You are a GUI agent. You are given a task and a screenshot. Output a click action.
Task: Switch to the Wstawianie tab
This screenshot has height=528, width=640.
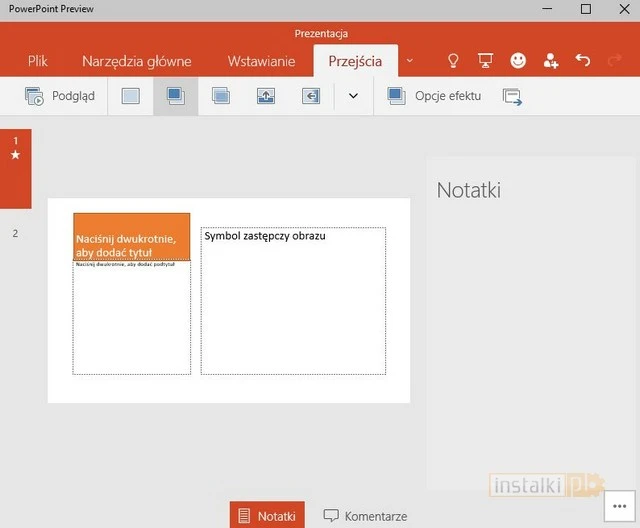pyautogui.click(x=261, y=61)
